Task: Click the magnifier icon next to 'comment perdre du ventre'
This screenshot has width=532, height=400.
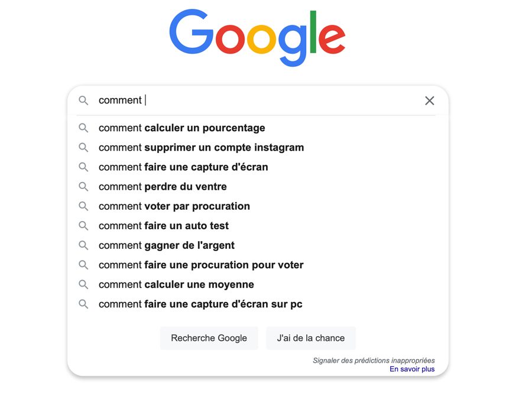Action: pos(83,186)
